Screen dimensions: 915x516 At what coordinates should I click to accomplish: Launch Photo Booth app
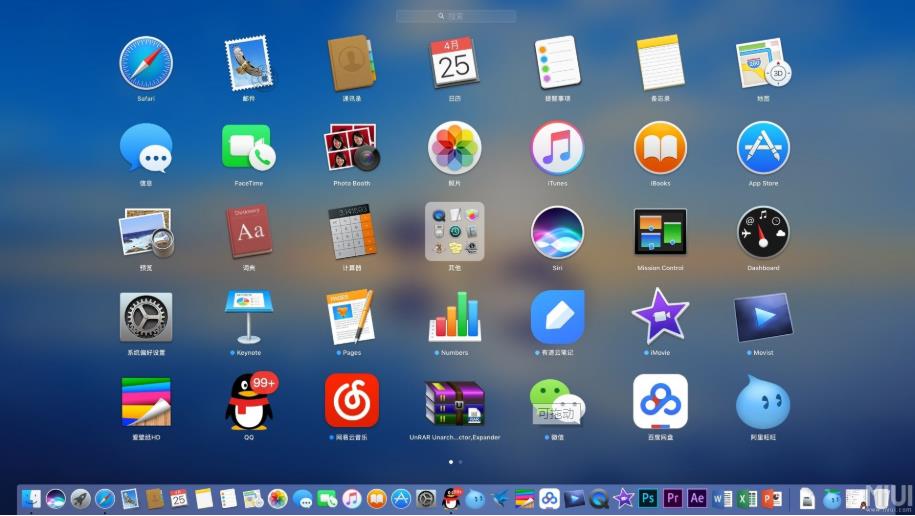[351, 148]
